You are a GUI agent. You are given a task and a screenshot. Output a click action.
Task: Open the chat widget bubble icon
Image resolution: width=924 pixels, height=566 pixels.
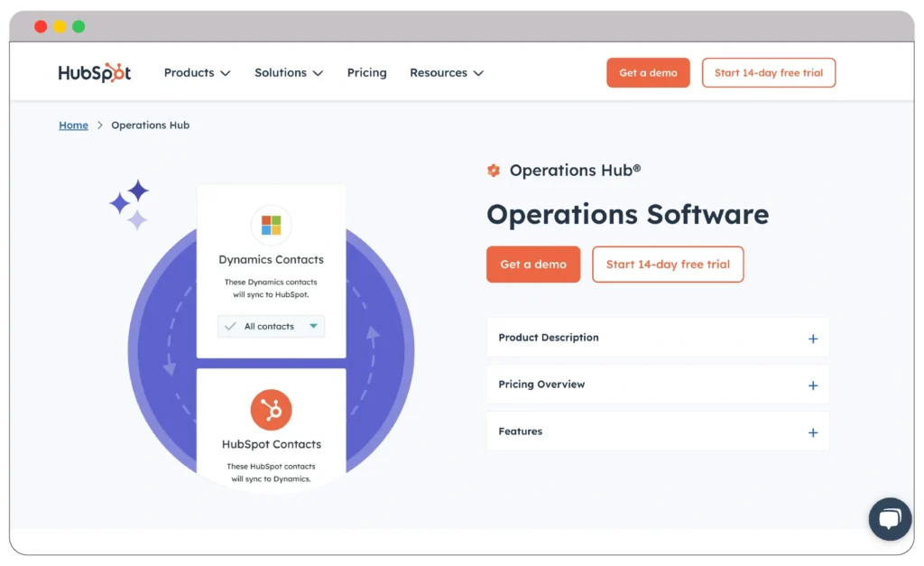coord(890,519)
